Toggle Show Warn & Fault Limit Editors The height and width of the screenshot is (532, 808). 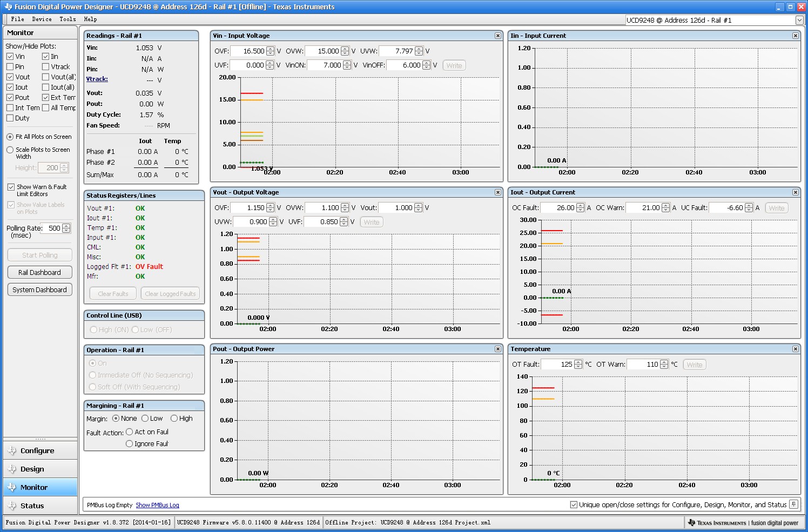pyautogui.click(x=11, y=187)
